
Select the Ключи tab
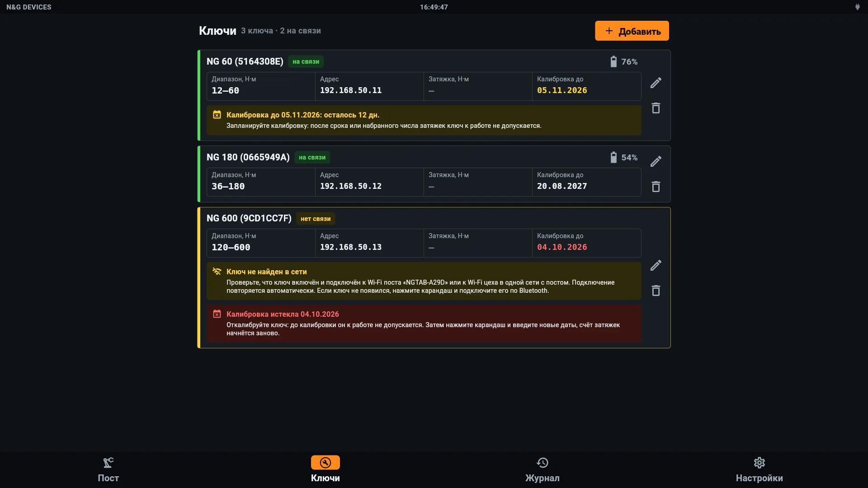tap(325, 470)
